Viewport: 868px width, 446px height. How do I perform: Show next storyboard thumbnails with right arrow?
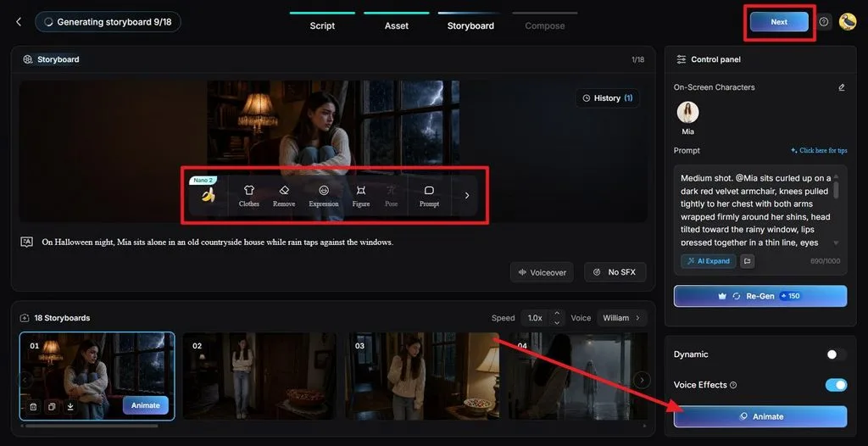(642, 380)
